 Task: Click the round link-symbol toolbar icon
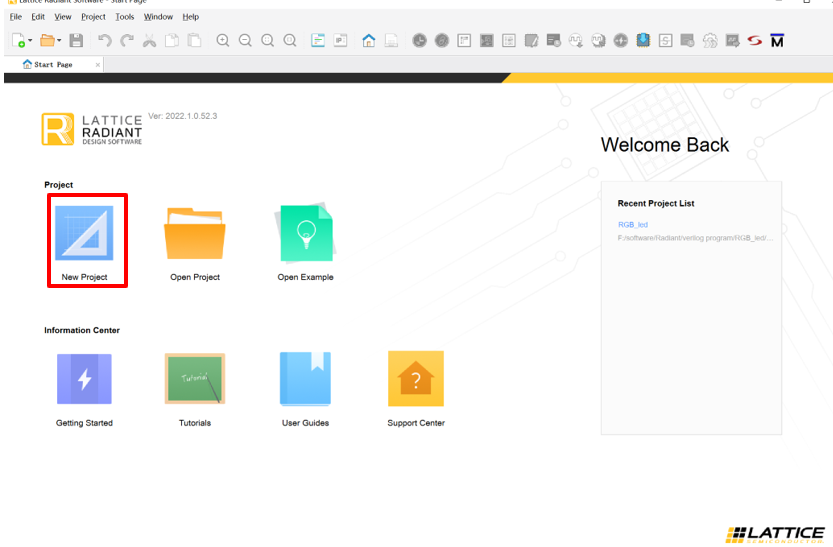point(441,40)
